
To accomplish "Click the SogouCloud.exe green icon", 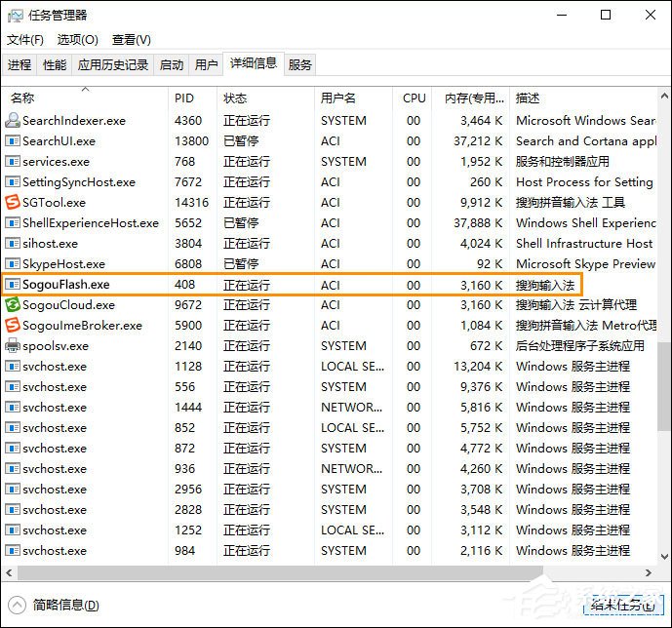I will 13,304.
